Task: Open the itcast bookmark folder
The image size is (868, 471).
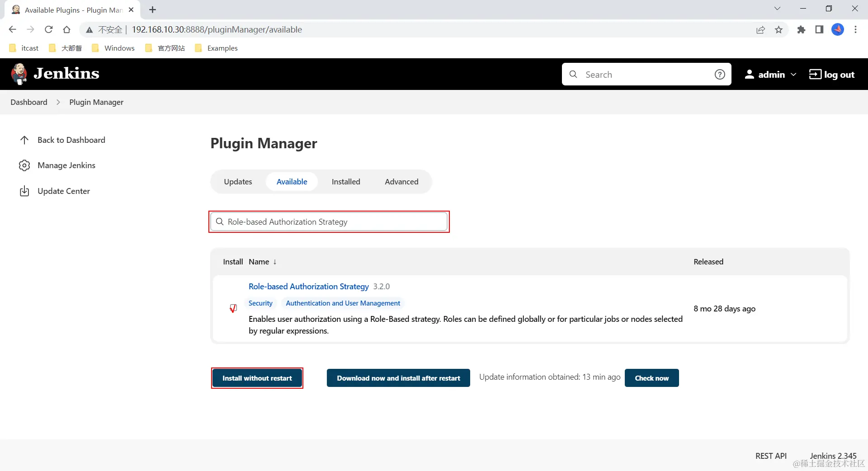Action: pos(24,48)
